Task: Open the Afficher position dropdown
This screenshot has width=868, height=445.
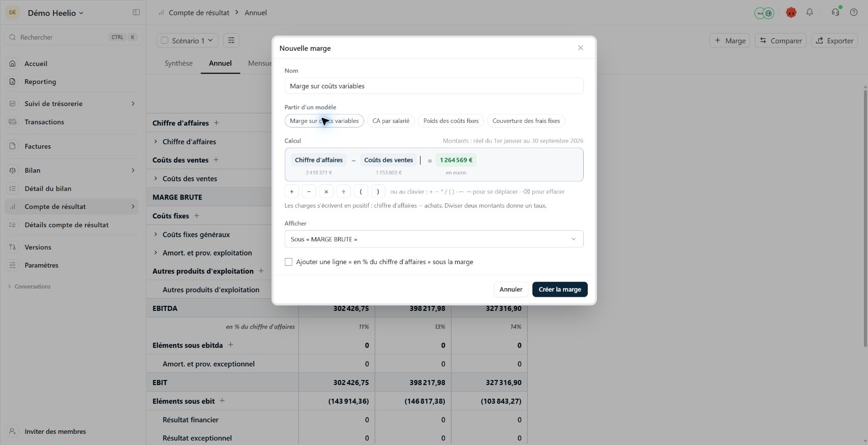Action: (x=434, y=239)
